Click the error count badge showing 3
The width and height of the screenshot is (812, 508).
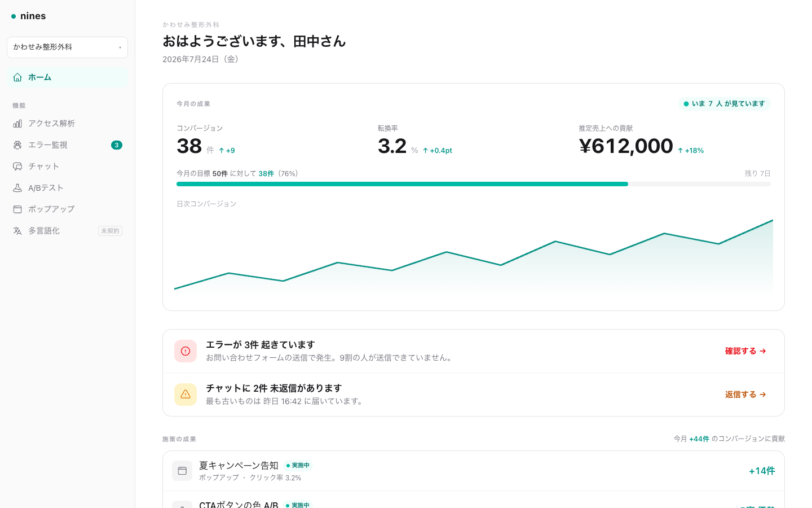pyautogui.click(x=117, y=145)
